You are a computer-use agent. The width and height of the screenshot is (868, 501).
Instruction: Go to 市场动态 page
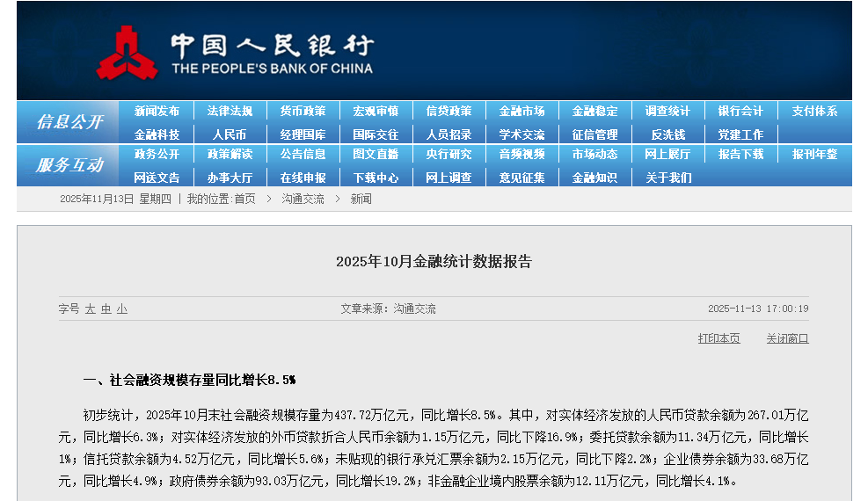[x=595, y=155]
